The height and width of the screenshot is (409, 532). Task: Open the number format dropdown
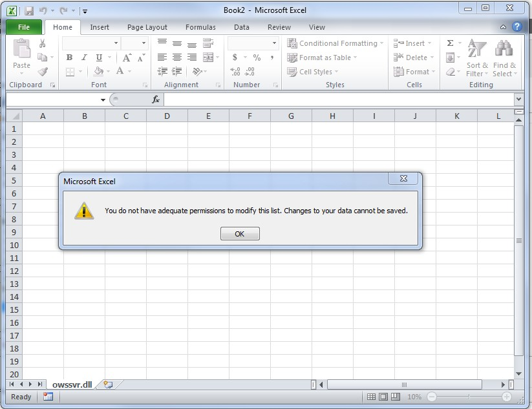pyautogui.click(x=274, y=43)
